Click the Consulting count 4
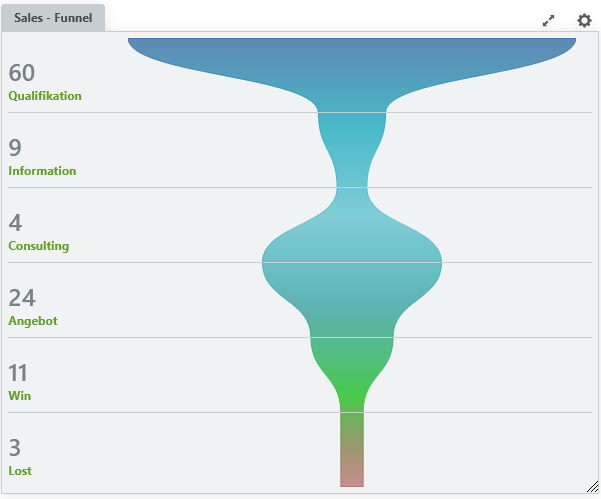 coord(15,223)
